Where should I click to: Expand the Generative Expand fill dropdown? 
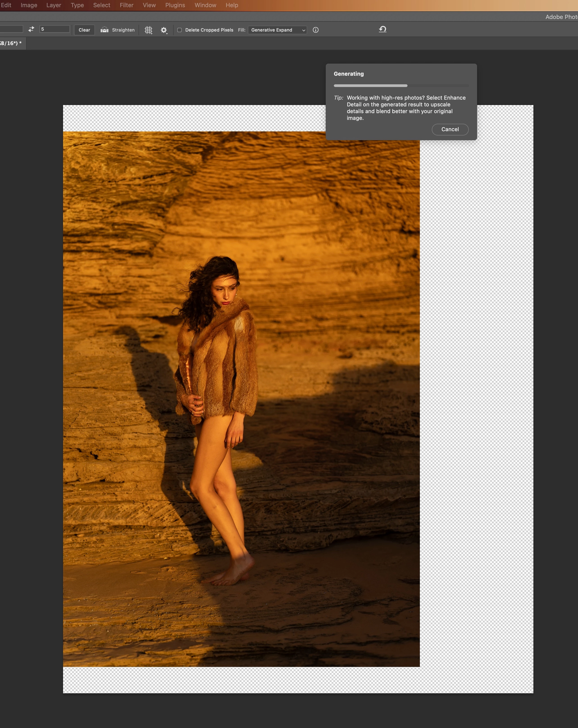tap(277, 30)
